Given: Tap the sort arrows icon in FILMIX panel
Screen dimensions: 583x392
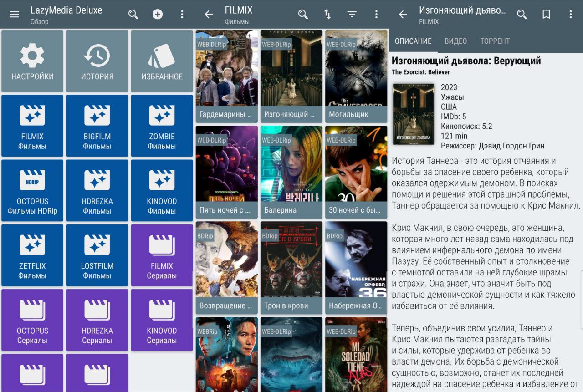Looking at the screenshot, I should click(x=327, y=14).
